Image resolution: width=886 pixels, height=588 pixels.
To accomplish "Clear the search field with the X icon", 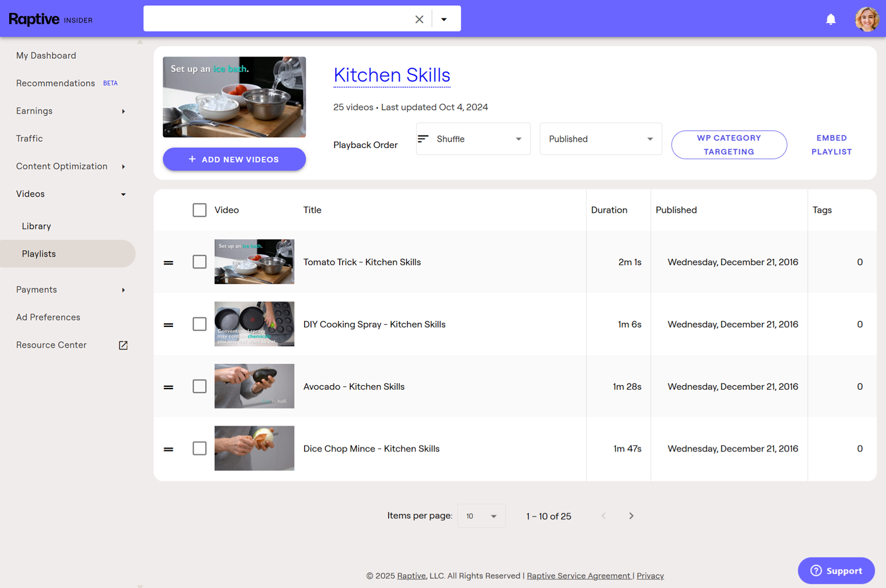I will pyautogui.click(x=419, y=19).
